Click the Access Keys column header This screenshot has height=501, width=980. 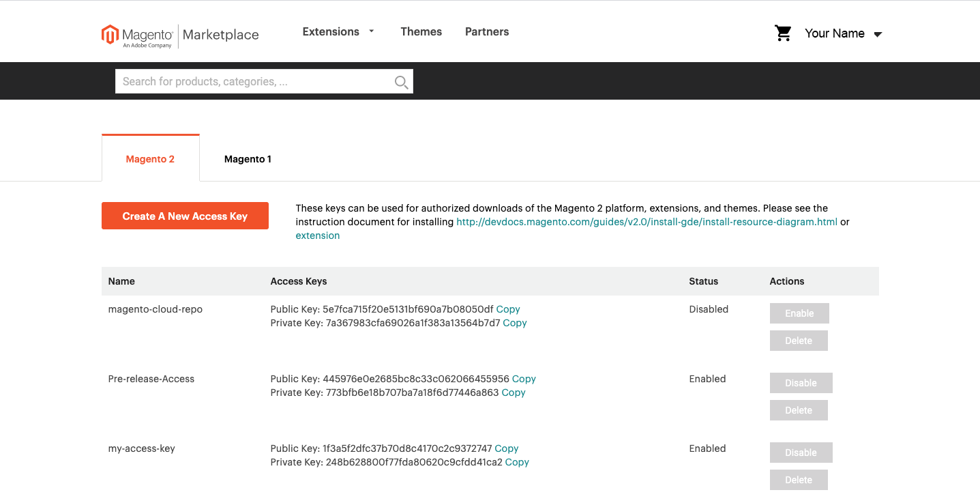[299, 281]
